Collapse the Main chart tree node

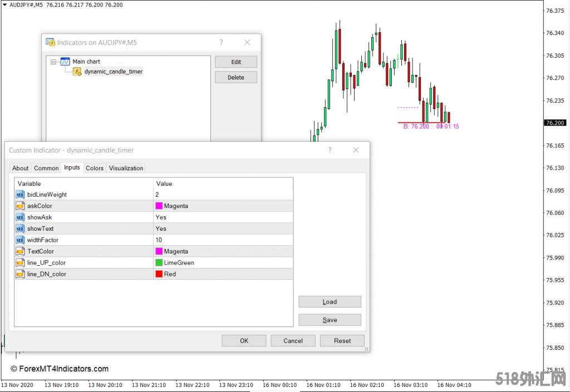click(x=53, y=62)
